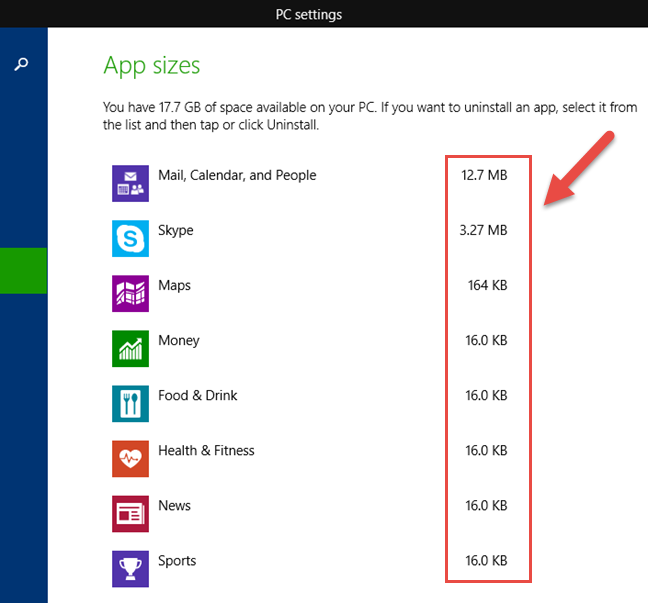
Task: Click the 16.0 KB size for Health & Fitness
Action: point(486,450)
